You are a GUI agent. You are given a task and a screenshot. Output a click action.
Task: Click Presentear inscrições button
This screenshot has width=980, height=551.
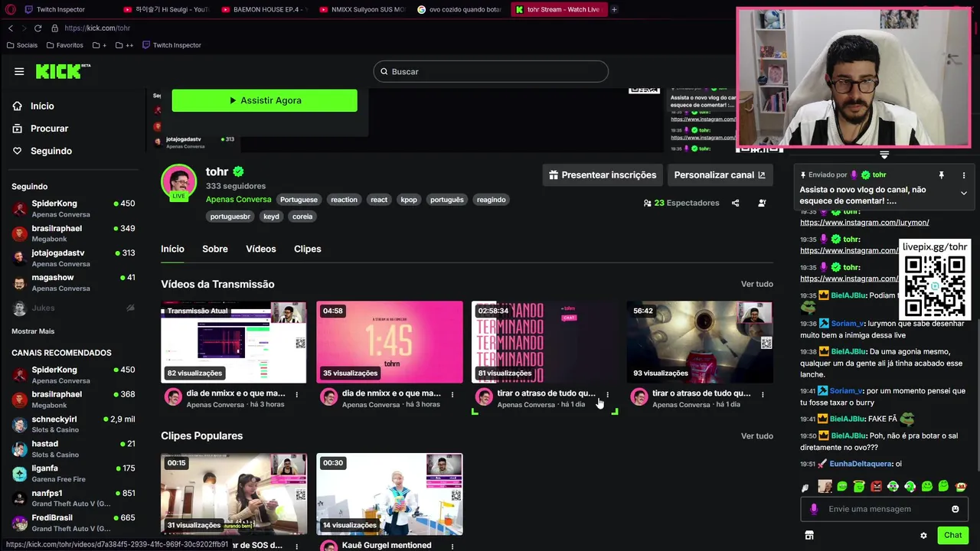pyautogui.click(x=603, y=175)
